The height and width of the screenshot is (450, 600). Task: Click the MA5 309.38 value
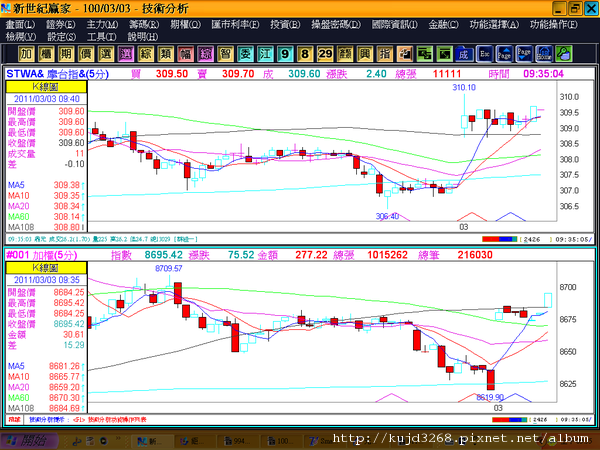tap(69, 185)
